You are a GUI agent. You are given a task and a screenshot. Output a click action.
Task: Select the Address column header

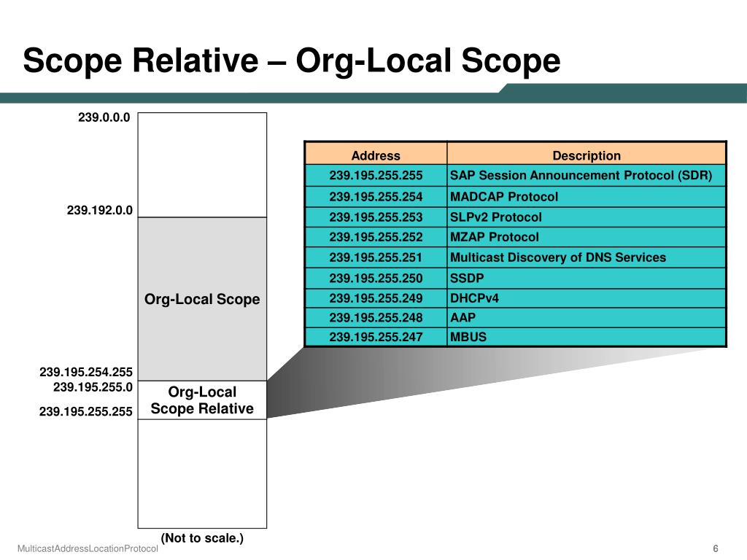[376, 155]
